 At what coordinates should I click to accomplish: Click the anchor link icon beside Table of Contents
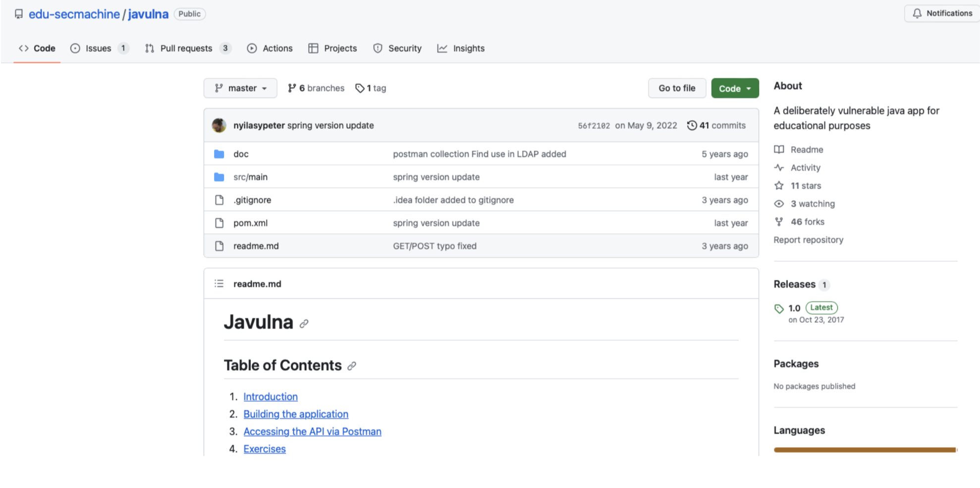[x=352, y=366]
